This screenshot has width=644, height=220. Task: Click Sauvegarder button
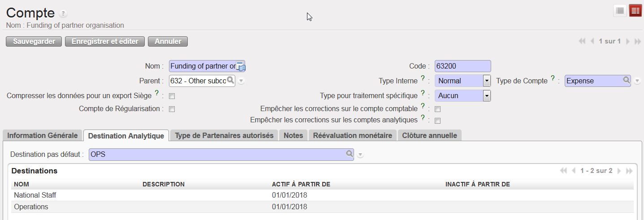[34, 41]
